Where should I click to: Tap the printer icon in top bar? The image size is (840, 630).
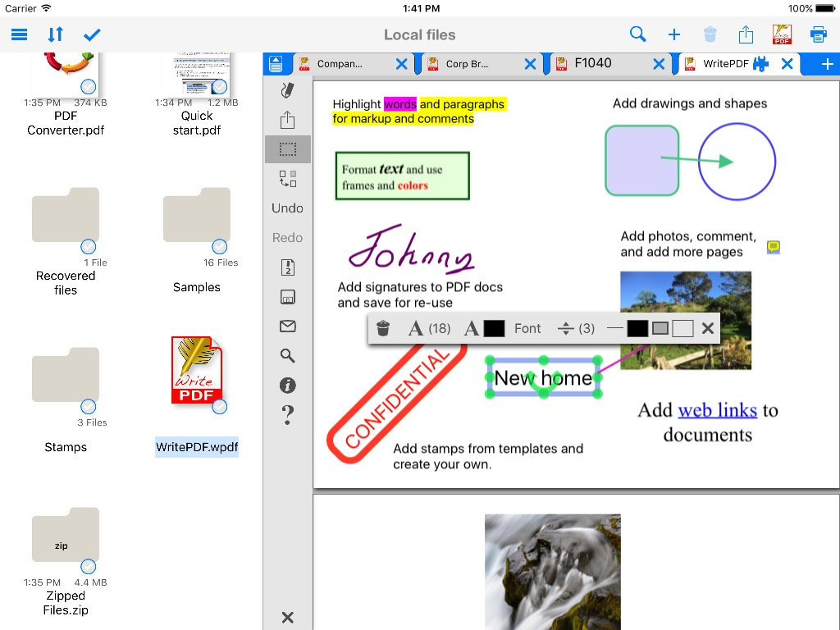tap(818, 34)
